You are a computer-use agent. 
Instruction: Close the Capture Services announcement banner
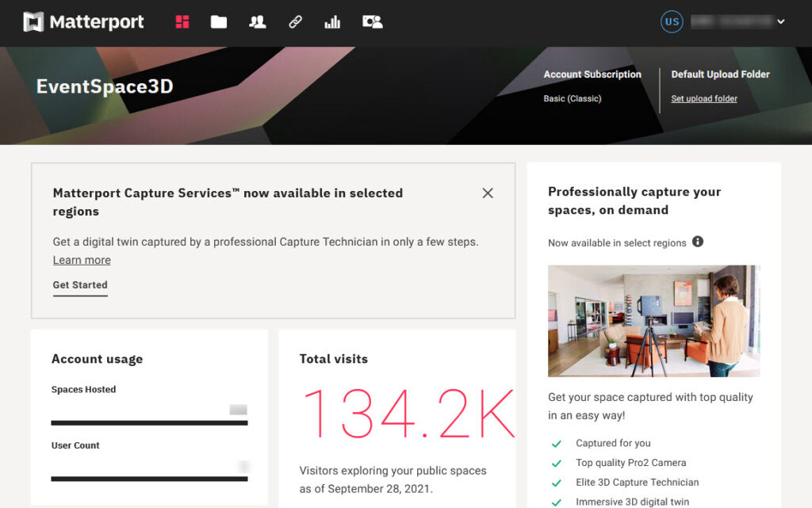[x=488, y=193]
